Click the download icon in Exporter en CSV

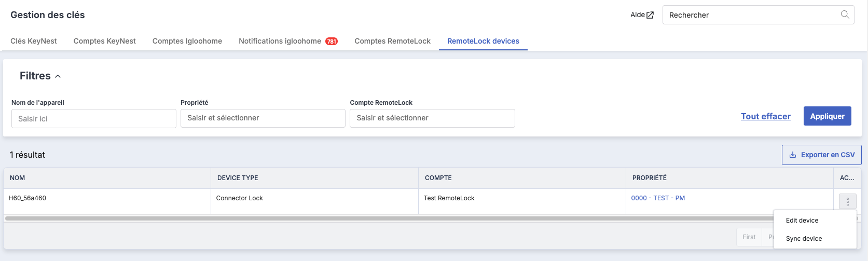click(x=793, y=155)
